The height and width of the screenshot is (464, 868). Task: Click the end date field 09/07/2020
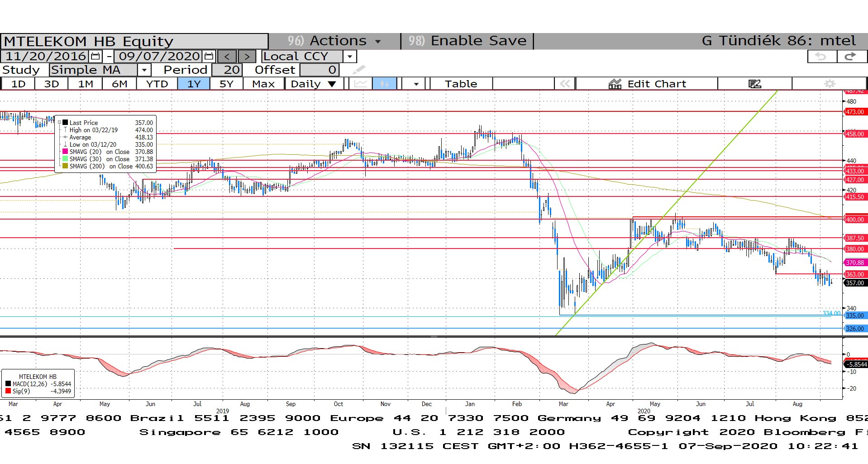pyautogui.click(x=159, y=56)
